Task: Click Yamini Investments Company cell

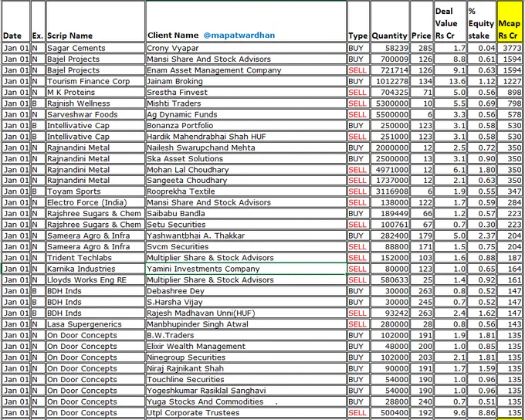Action: pyautogui.click(x=246, y=269)
